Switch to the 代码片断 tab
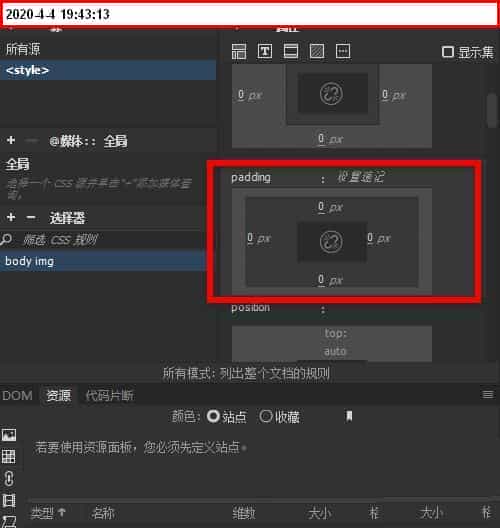500x528 pixels. click(109, 395)
